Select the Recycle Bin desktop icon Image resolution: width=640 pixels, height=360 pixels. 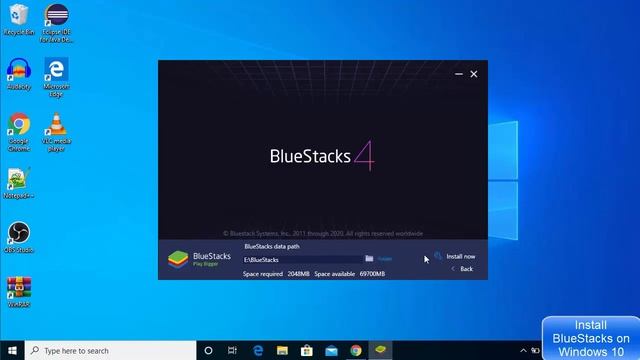point(18,20)
